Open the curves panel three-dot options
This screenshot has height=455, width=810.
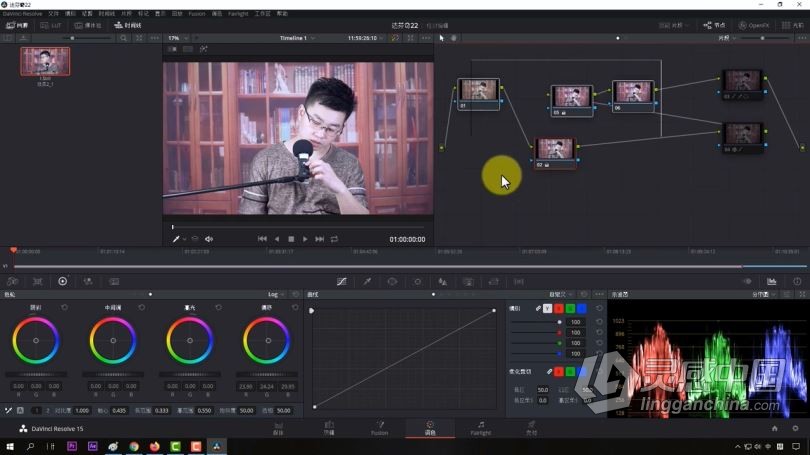pos(599,294)
